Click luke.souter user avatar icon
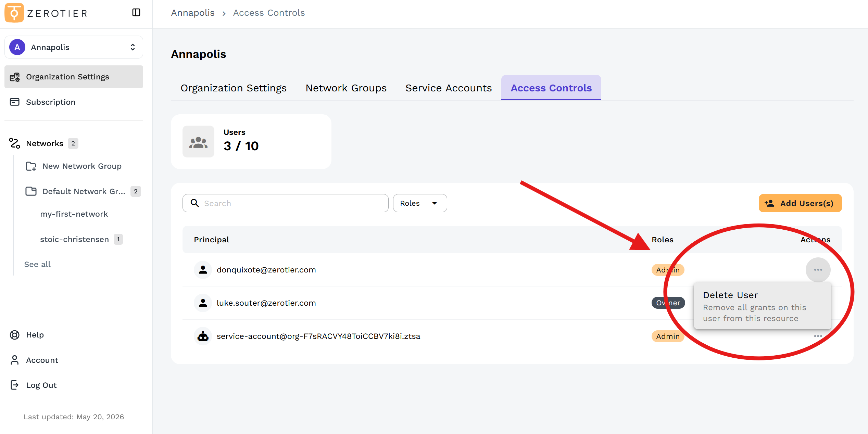The height and width of the screenshot is (434, 868). (x=203, y=303)
